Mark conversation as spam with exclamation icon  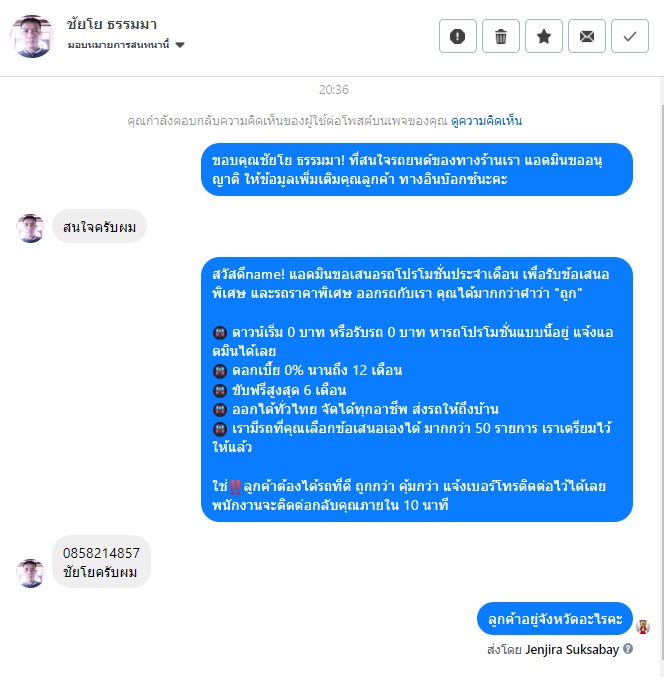458,36
